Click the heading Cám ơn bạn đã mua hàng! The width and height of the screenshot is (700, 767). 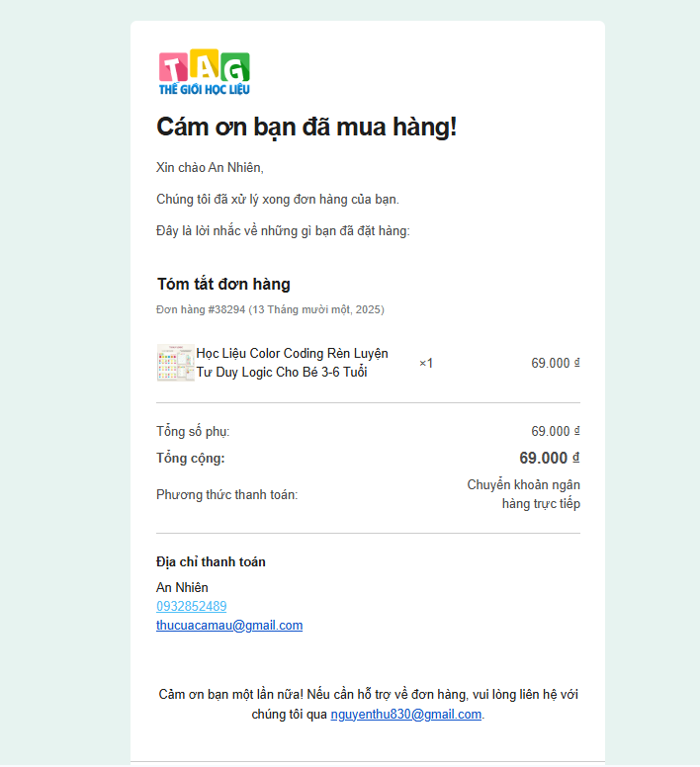306,128
